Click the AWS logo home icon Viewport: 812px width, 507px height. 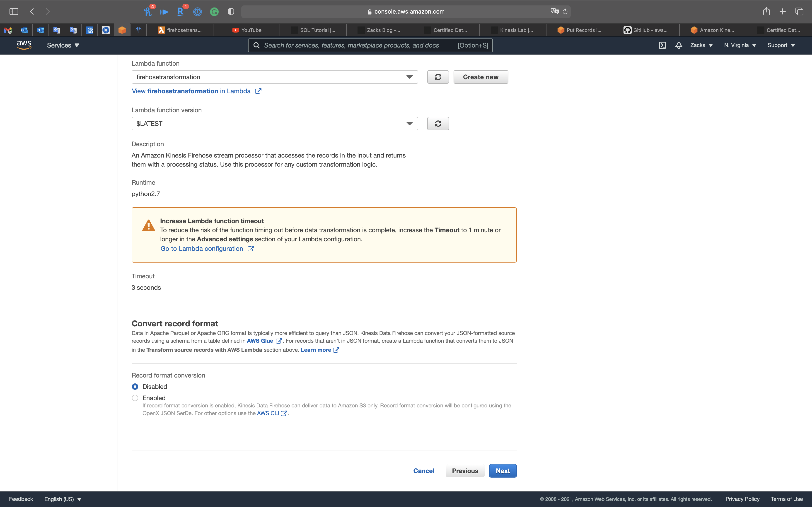[x=24, y=45]
